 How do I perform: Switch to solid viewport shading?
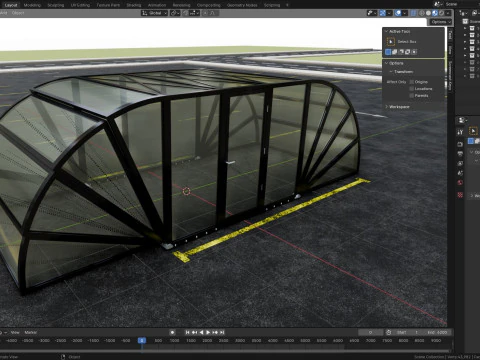click(428, 13)
